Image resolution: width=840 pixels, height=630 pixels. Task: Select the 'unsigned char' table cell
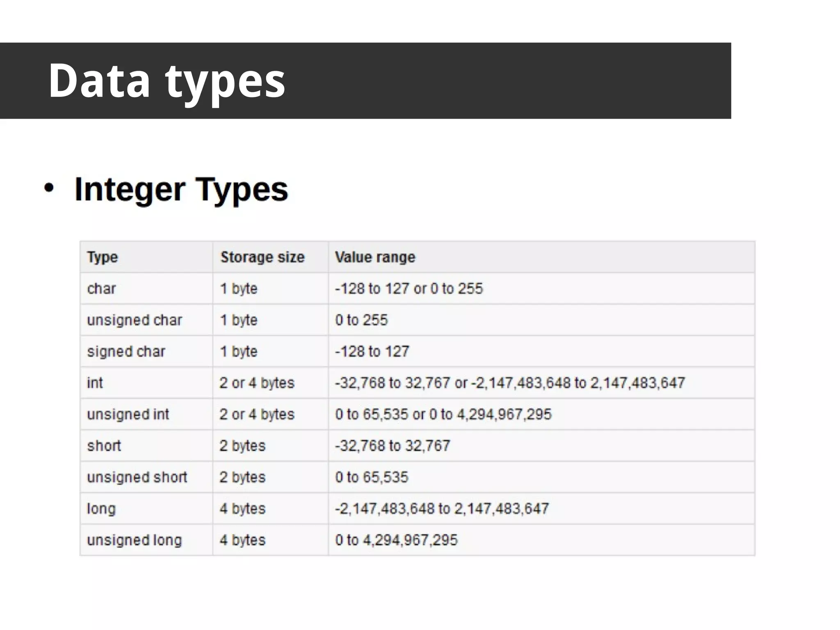[135, 320]
